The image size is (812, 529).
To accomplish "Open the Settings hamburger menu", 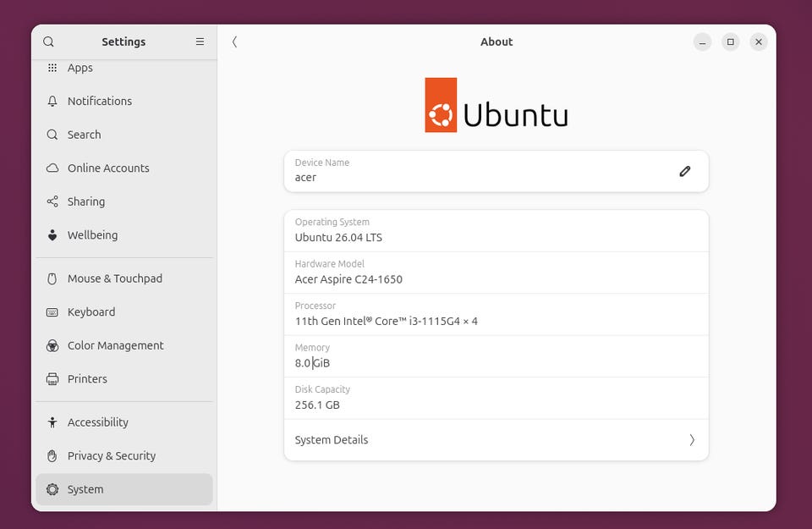I will point(200,41).
